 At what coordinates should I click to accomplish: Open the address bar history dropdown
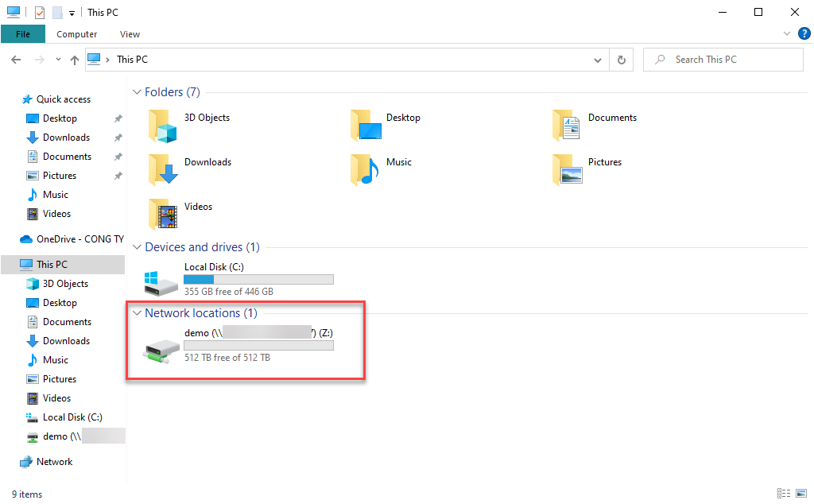[598, 59]
